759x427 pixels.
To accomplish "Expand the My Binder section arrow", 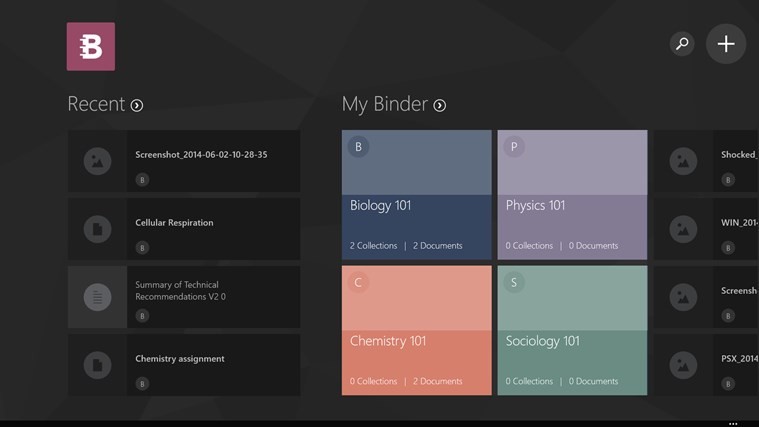I will click(439, 105).
